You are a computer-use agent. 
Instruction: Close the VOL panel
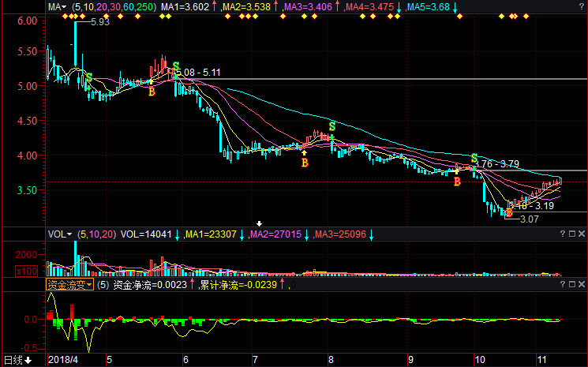pos(582,234)
